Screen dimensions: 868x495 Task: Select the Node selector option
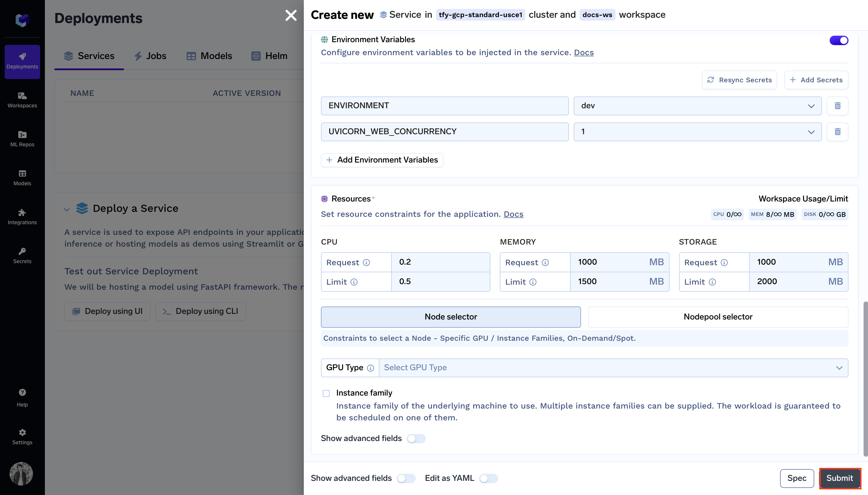(x=451, y=317)
